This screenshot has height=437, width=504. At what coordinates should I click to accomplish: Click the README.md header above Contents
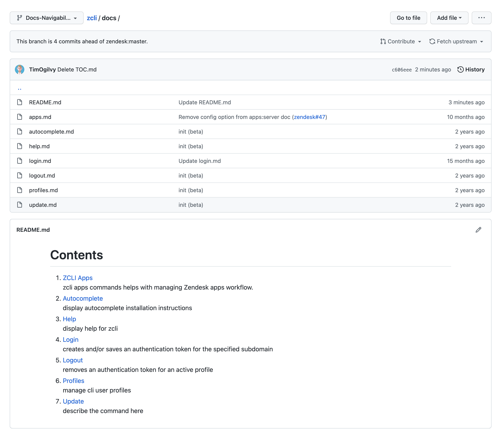click(x=33, y=230)
